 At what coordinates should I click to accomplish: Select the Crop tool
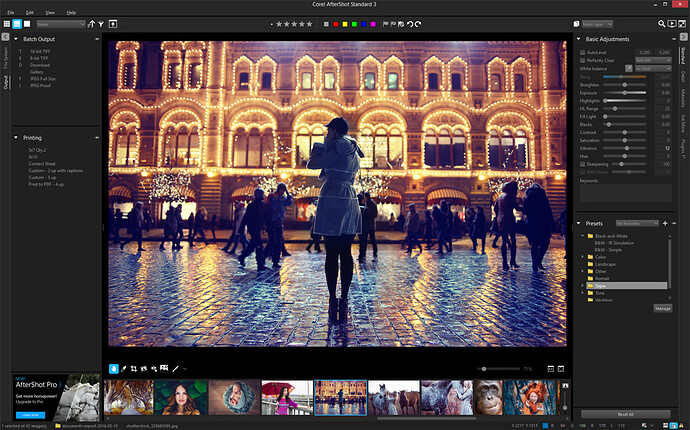point(135,368)
